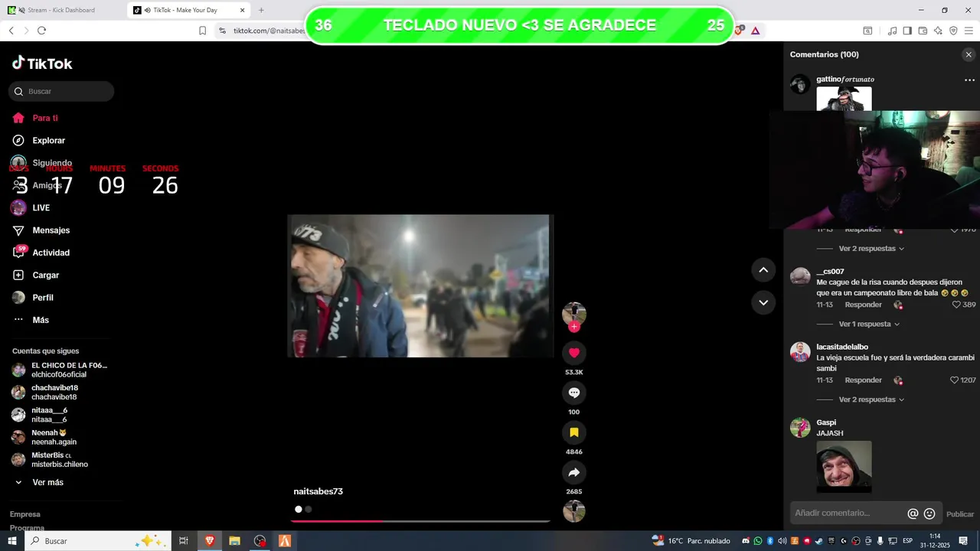This screenshot has height=551, width=980.
Task: Follow creator via plus badge
Action: pyautogui.click(x=574, y=327)
